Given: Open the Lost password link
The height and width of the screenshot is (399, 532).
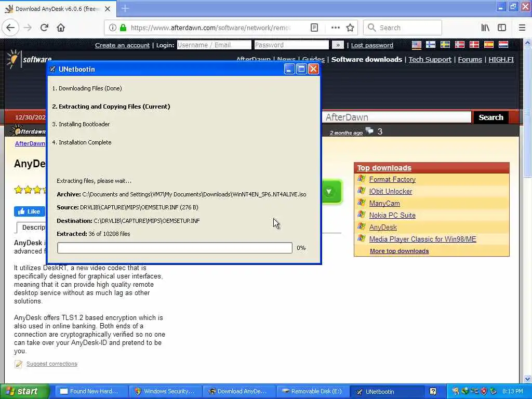Looking at the screenshot, I should pos(372,45).
